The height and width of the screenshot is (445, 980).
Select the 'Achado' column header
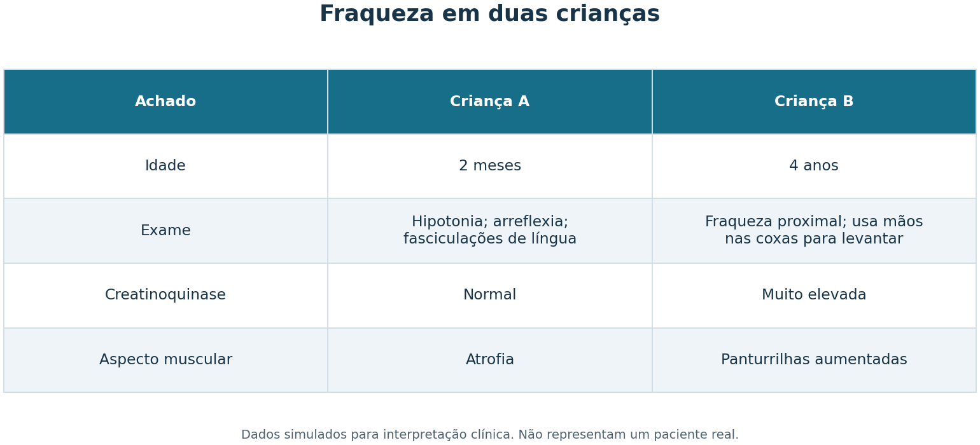click(165, 102)
